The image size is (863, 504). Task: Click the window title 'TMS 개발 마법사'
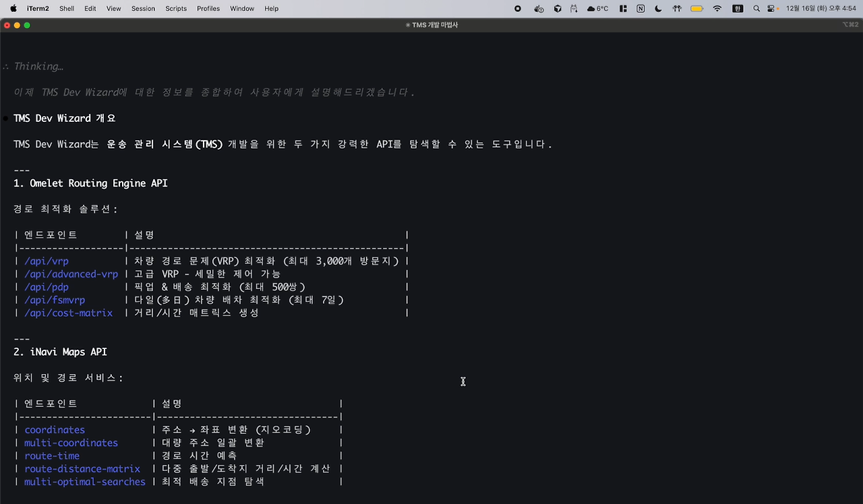click(x=435, y=25)
